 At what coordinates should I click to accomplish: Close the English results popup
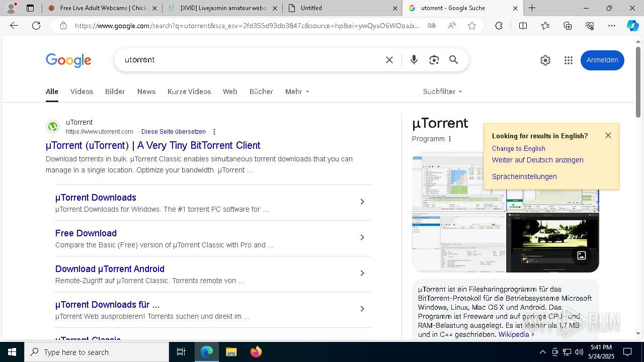tap(608, 135)
